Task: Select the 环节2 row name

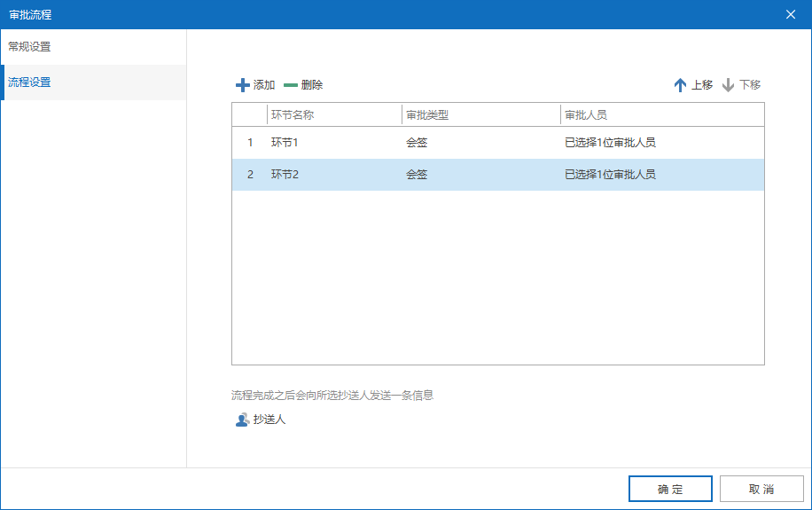Action: tap(285, 175)
